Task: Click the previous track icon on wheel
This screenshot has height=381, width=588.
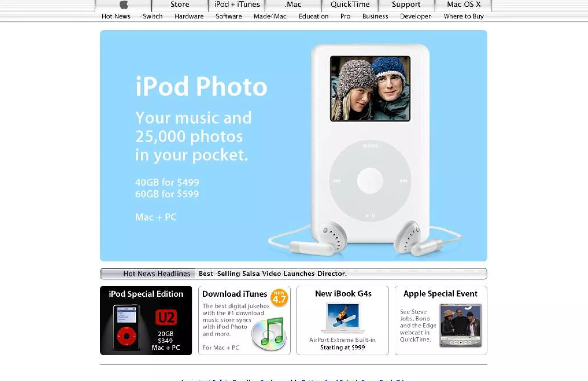Action: [337, 181]
